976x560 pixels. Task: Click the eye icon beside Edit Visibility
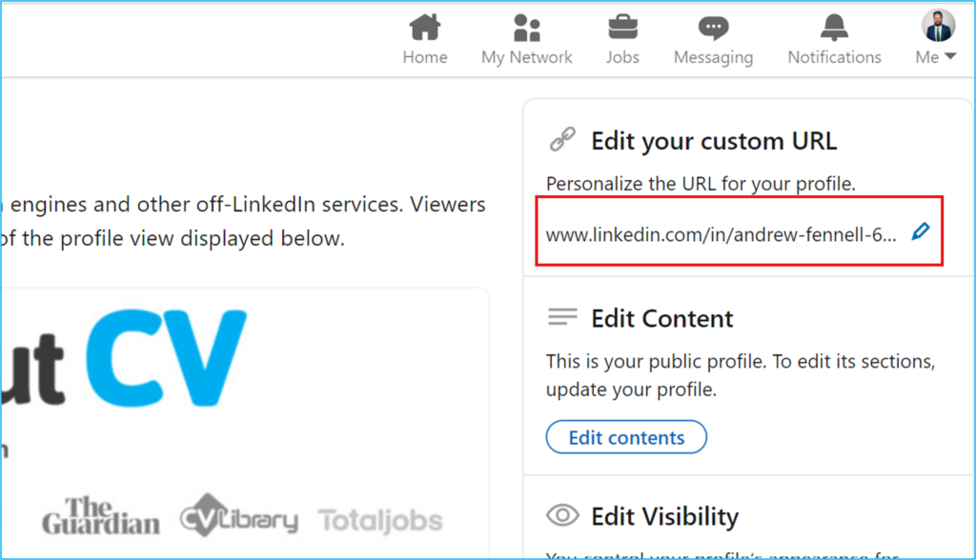pos(563,515)
